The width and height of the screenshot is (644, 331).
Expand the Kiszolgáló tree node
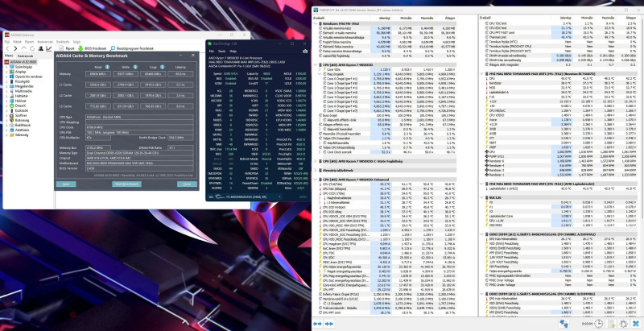pos(6,81)
